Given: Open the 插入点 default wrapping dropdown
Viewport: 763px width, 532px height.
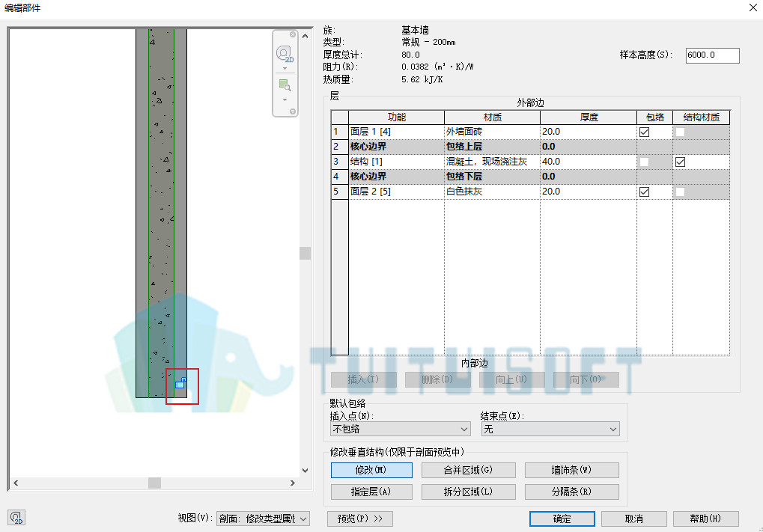Looking at the screenshot, I should pyautogui.click(x=401, y=429).
